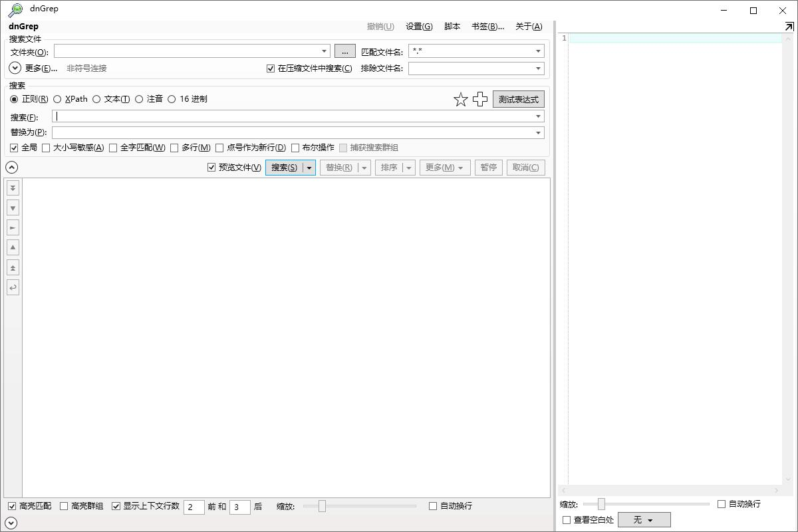Open the 设置 menu
This screenshot has height=532, width=798.
(x=418, y=27)
